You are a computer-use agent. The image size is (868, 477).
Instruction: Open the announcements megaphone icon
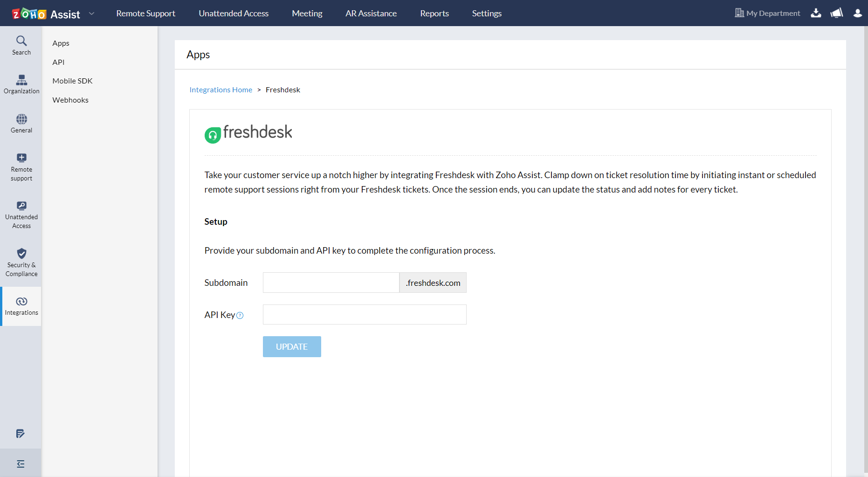point(837,13)
